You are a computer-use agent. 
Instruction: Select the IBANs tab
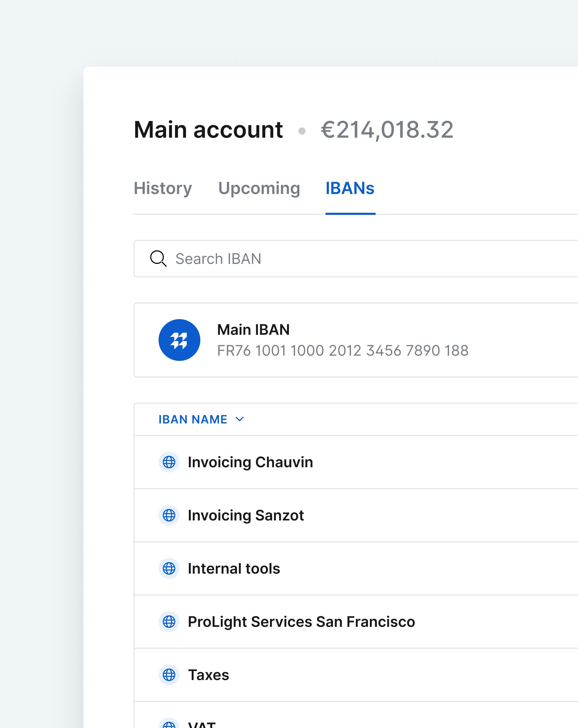pos(350,188)
